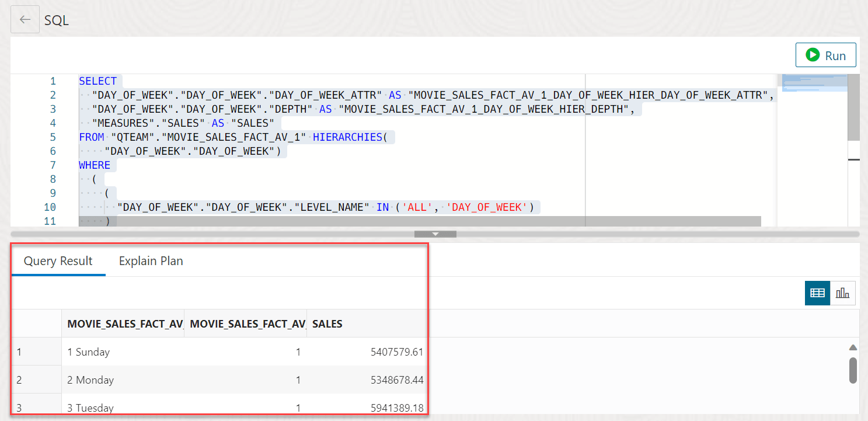The image size is (868, 421).
Task: Switch results to the bar chart view icon
Action: pyautogui.click(x=843, y=293)
